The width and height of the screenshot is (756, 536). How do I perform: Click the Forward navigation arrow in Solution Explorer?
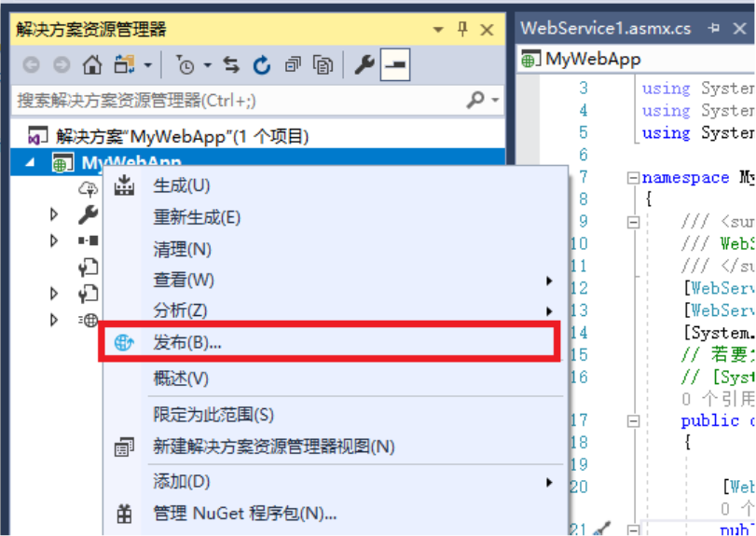coord(62,64)
